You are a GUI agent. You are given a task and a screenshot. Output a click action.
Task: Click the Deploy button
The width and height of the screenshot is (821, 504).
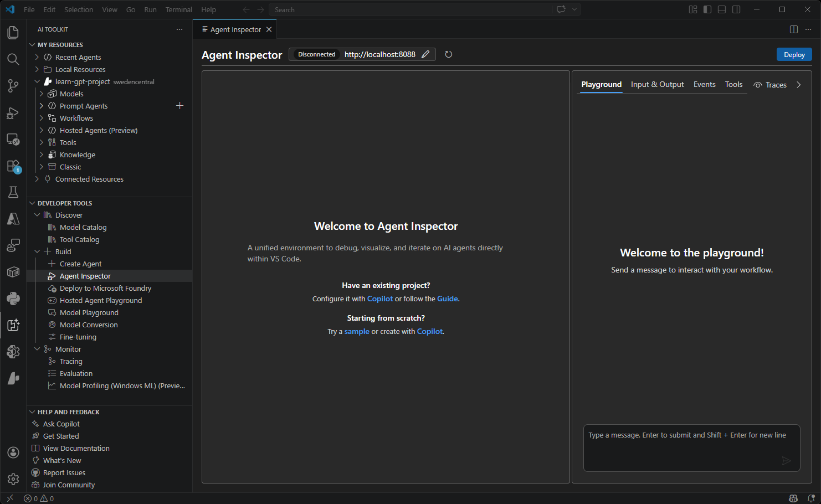(x=794, y=54)
